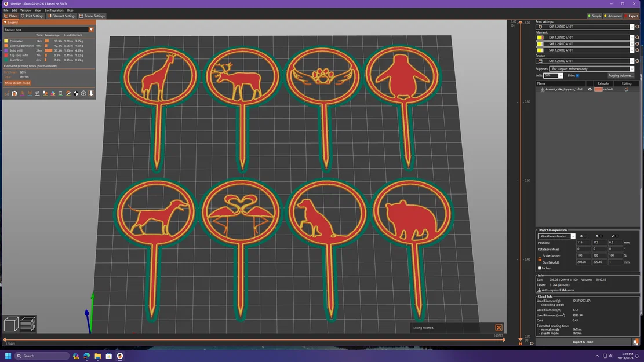The height and width of the screenshot is (362, 644).
Task: Toggle the shells wireframe cube icon
Action: [x=83, y=94]
